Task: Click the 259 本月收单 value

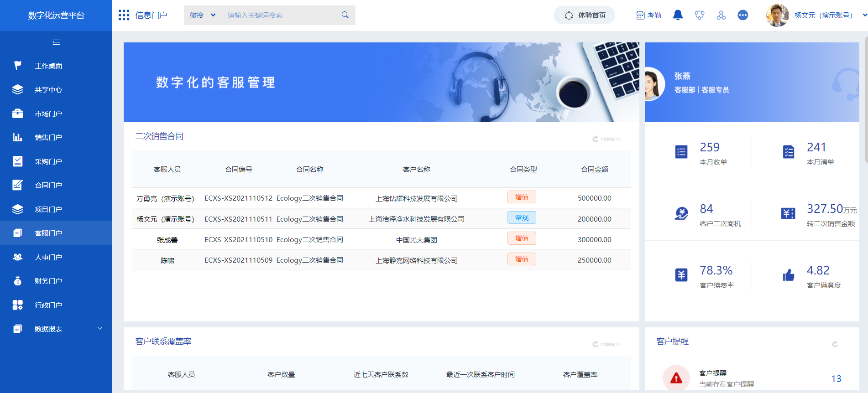Action: point(710,147)
